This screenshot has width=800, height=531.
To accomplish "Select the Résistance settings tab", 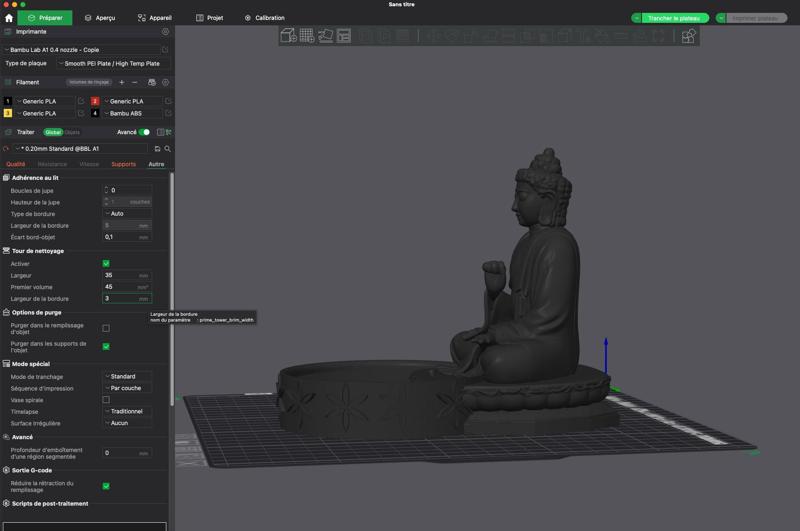I will click(52, 164).
